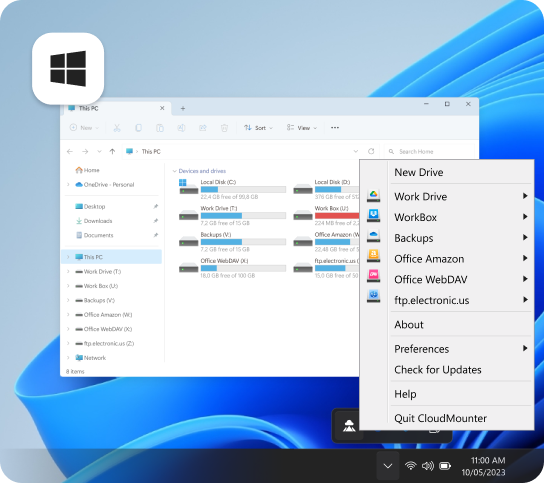Choose About from CloudMounter menu

point(409,324)
